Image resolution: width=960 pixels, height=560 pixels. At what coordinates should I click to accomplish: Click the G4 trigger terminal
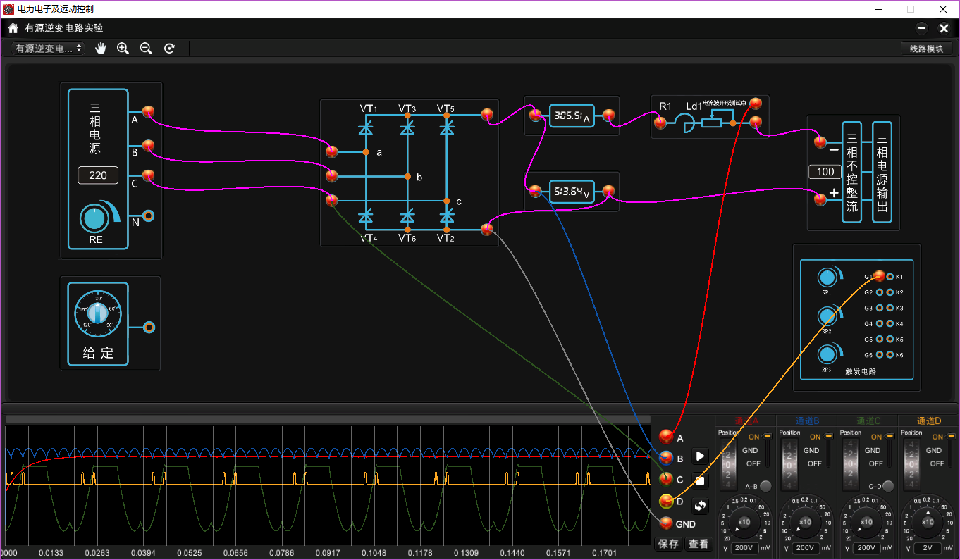click(x=880, y=324)
